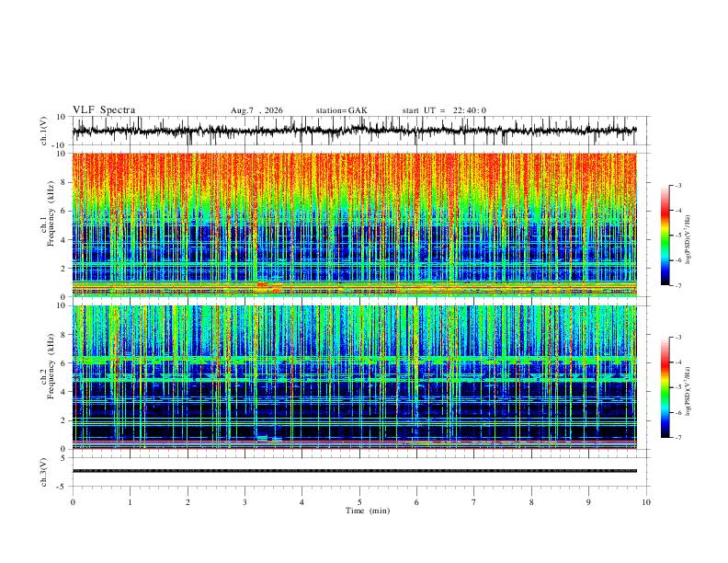Screen dimensions: 728x563
Task: Click the -3 label on upper color bar
Action: pos(677,185)
